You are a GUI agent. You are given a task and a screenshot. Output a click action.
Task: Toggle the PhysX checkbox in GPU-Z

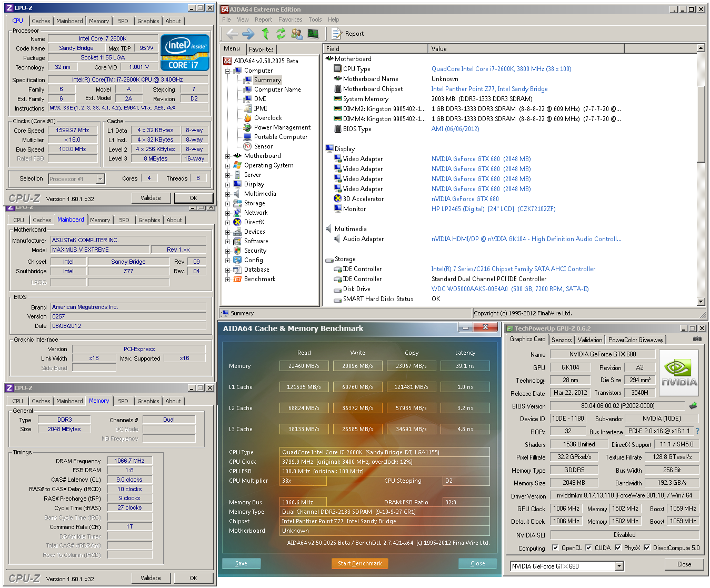(617, 548)
